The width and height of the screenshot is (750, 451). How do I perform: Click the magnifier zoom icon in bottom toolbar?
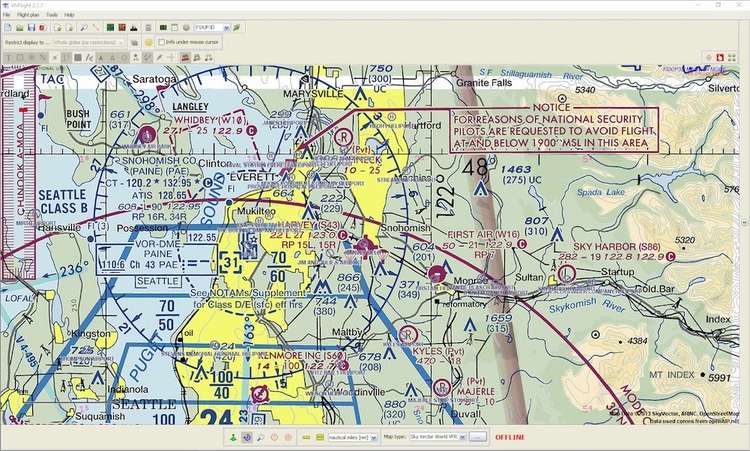point(261,437)
